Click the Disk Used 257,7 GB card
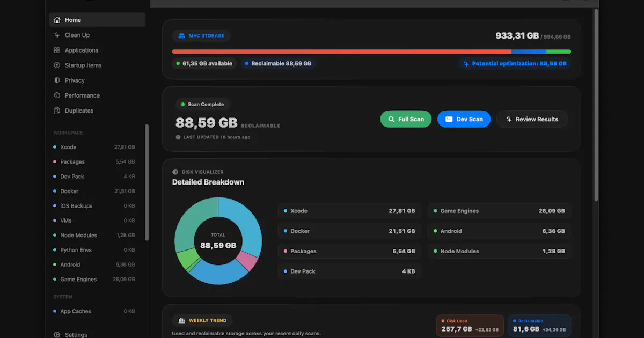This screenshot has width=644, height=338. point(470,326)
